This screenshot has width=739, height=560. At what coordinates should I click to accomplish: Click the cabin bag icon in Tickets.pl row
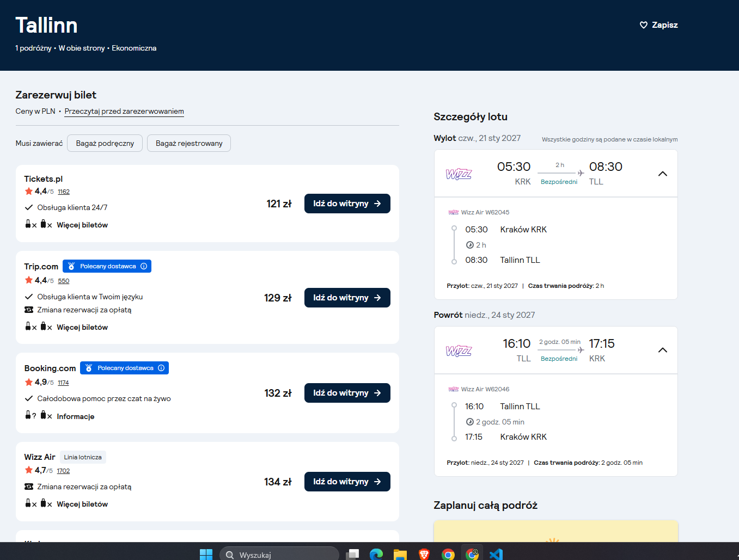[x=28, y=224]
